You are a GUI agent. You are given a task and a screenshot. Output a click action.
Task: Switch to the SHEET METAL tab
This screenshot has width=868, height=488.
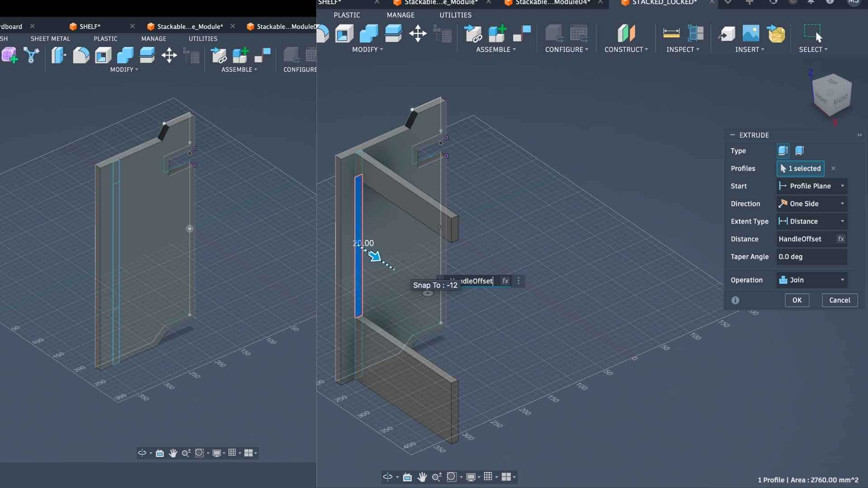point(50,39)
